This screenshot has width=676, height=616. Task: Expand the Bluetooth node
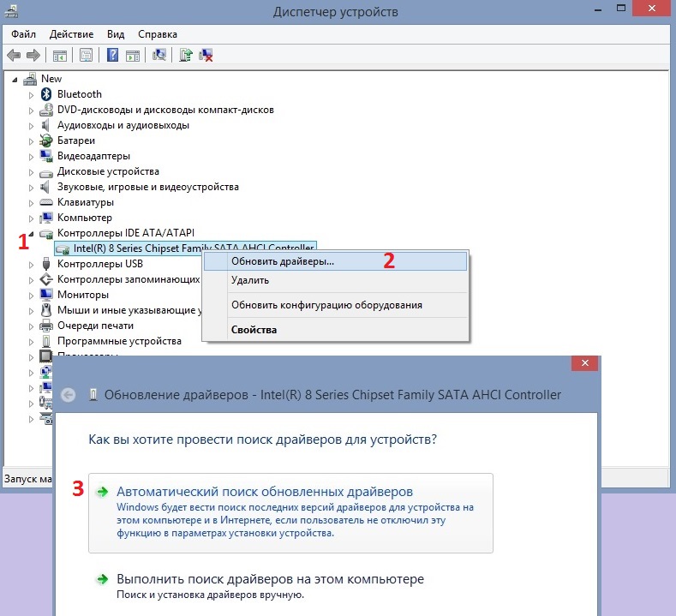[31, 95]
